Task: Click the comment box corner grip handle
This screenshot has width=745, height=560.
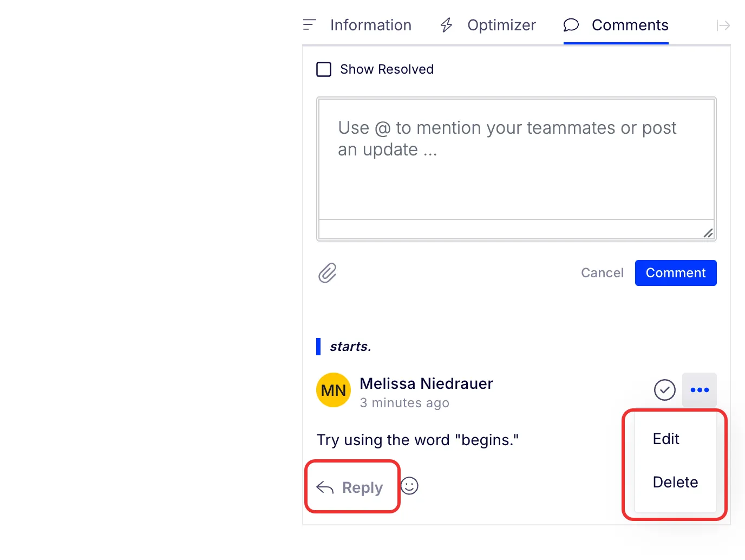Action: coord(708,233)
